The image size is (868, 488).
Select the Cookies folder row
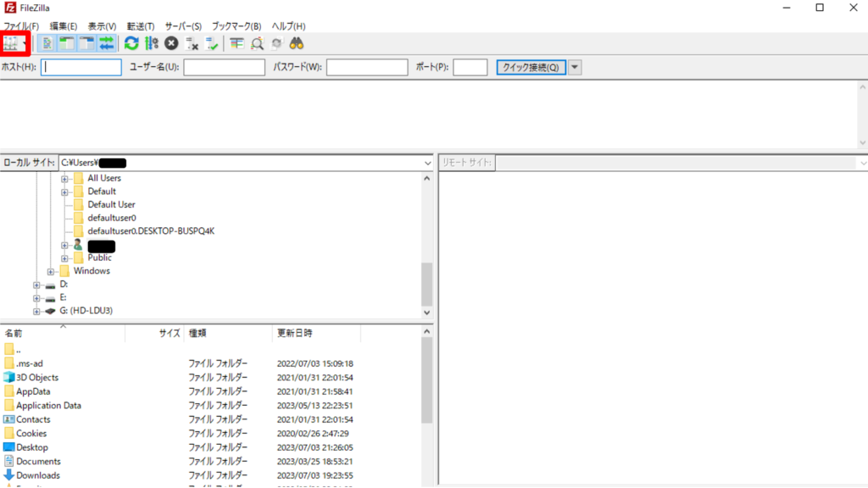pyautogui.click(x=181, y=433)
